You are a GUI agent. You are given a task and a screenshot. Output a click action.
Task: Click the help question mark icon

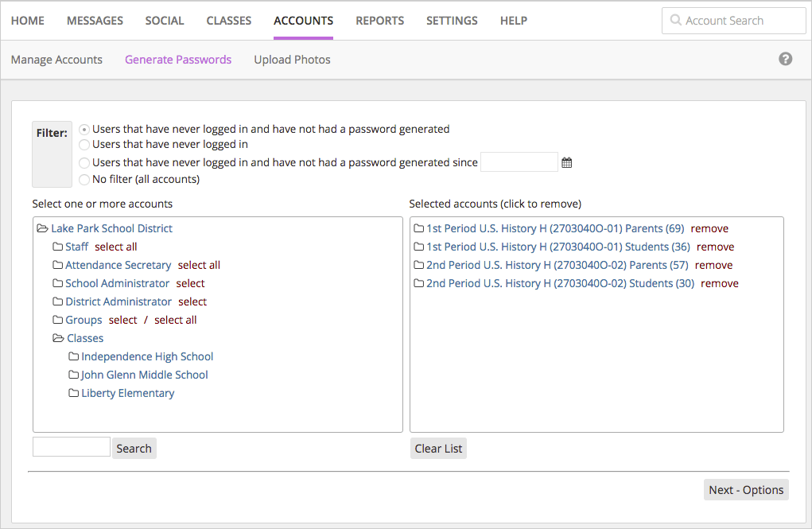click(x=785, y=58)
